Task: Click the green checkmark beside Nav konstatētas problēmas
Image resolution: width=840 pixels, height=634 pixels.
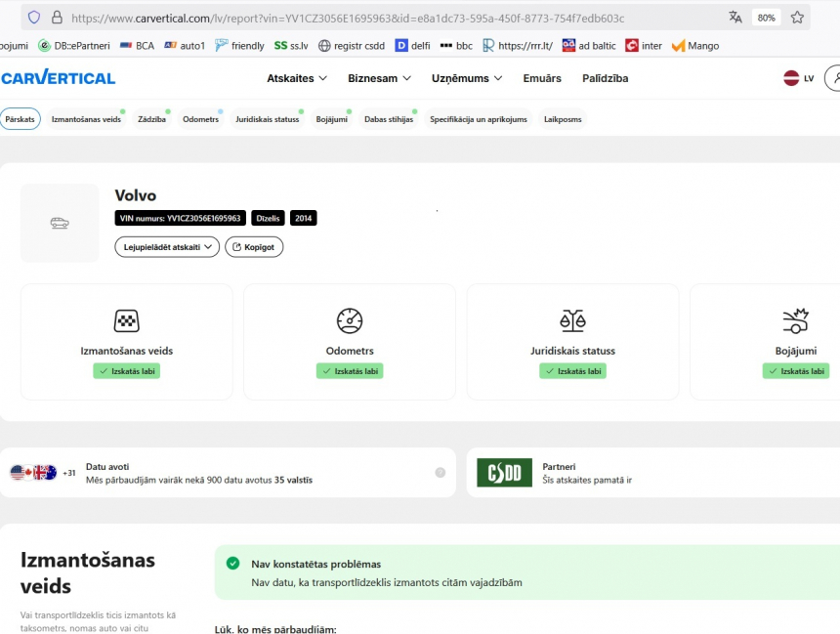Action: click(x=233, y=564)
